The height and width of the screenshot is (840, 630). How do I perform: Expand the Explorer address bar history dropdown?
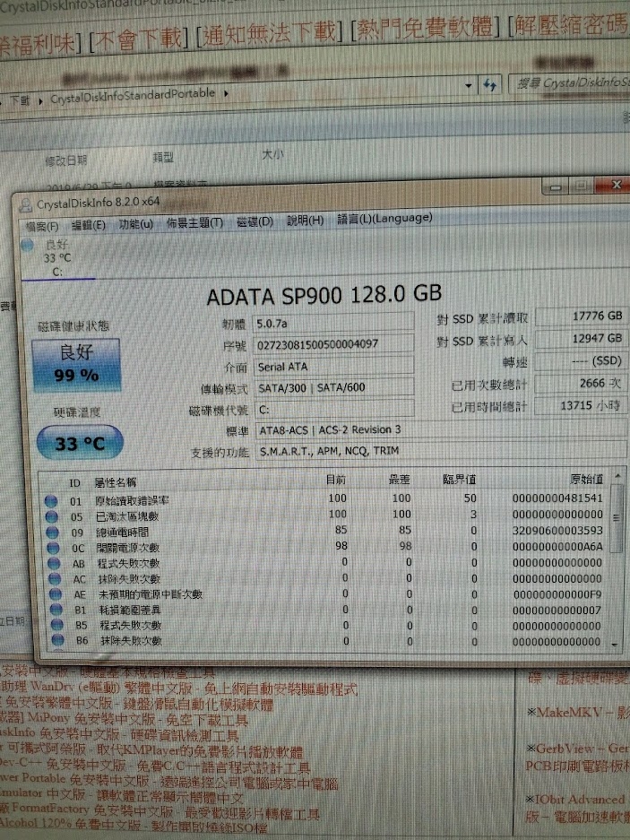click(468, 85)
